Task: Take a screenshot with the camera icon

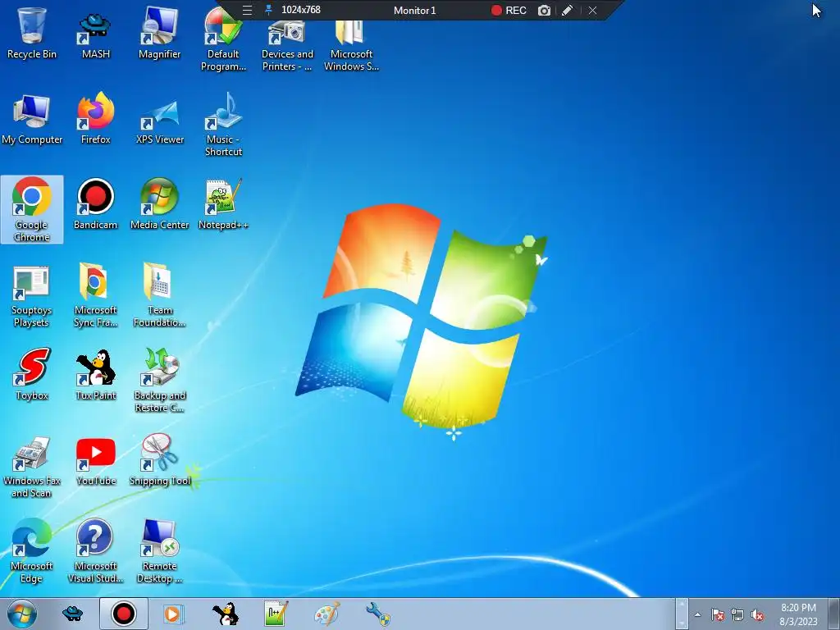Action: (x=544, y=10)
